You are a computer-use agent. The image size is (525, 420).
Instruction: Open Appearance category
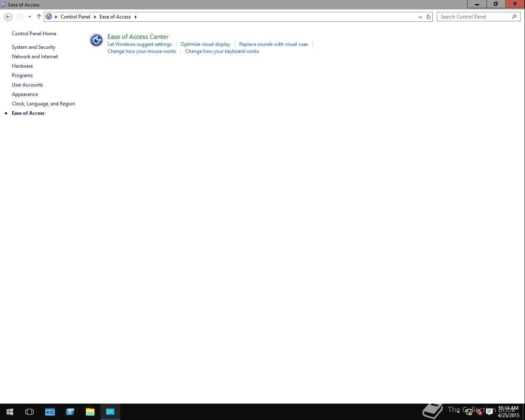25,94
